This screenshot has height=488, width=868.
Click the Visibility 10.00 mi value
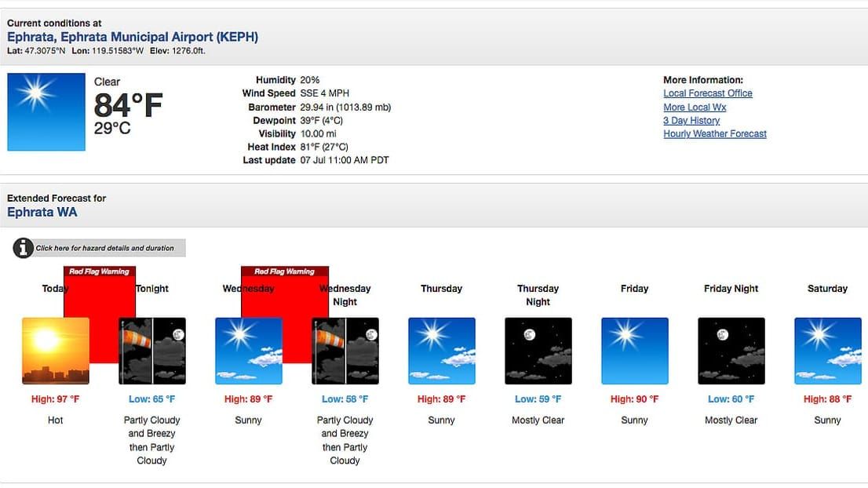tap(319, 134)
